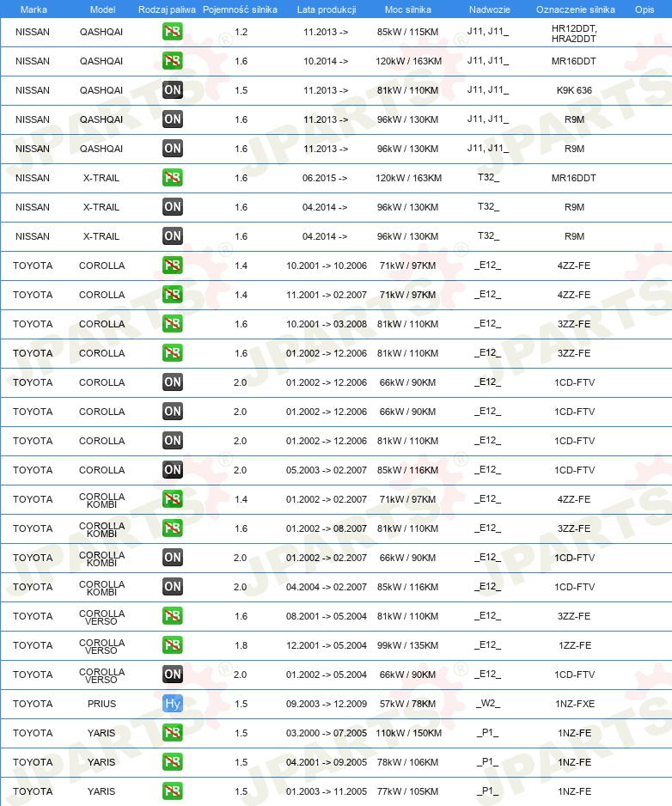Screen dimensions: 672x806
Task: Click diesel icon in Corolla Kombi 85kW row
Action: click(x=172, y=587)
